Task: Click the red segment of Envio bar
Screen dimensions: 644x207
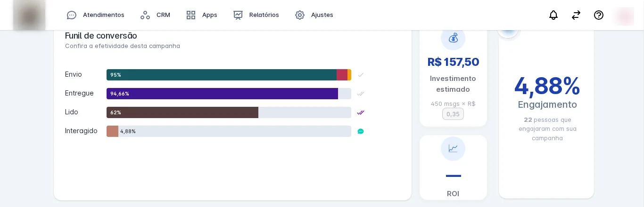Action: [342, 75]
